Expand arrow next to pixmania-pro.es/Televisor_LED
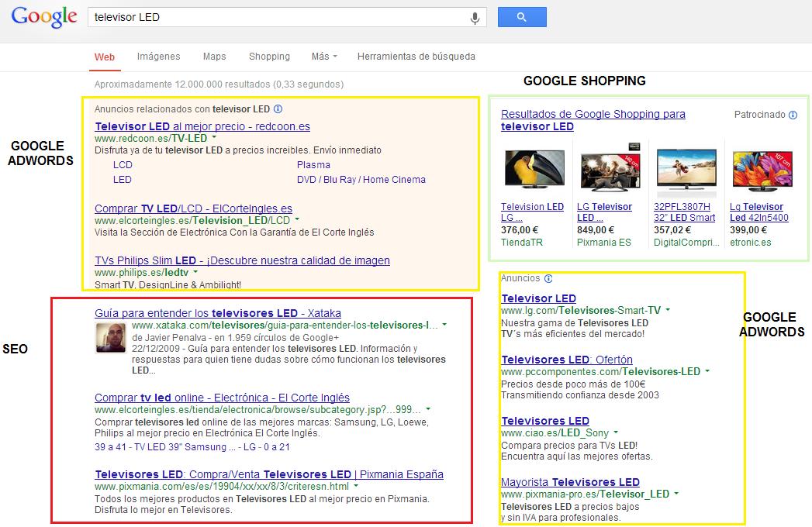 (x=676, y=494)
